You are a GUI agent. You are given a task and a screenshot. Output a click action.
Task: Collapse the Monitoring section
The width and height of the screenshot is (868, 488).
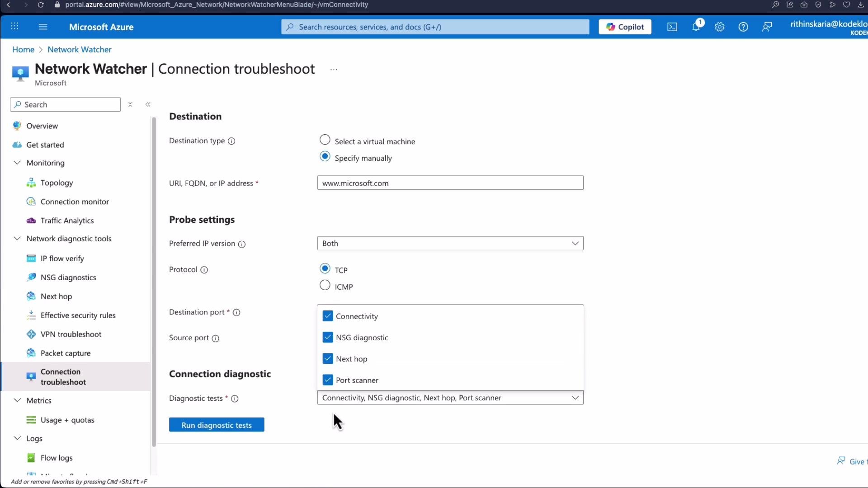click(x=17, y=163)
